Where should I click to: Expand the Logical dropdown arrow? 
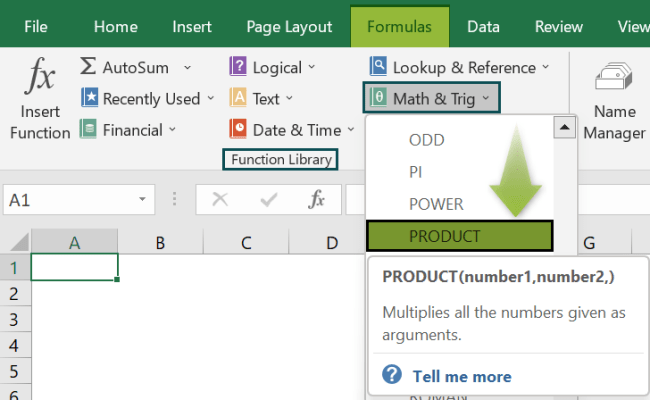(312, 67)
